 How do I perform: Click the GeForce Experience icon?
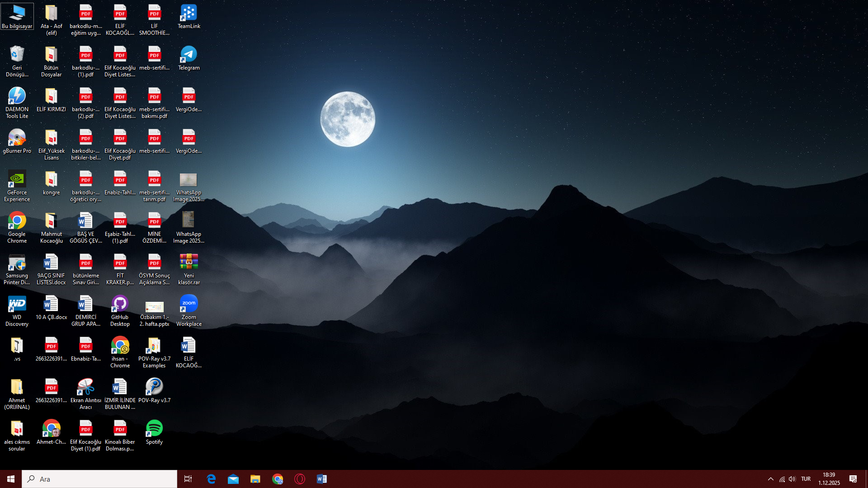coord(17,180)
